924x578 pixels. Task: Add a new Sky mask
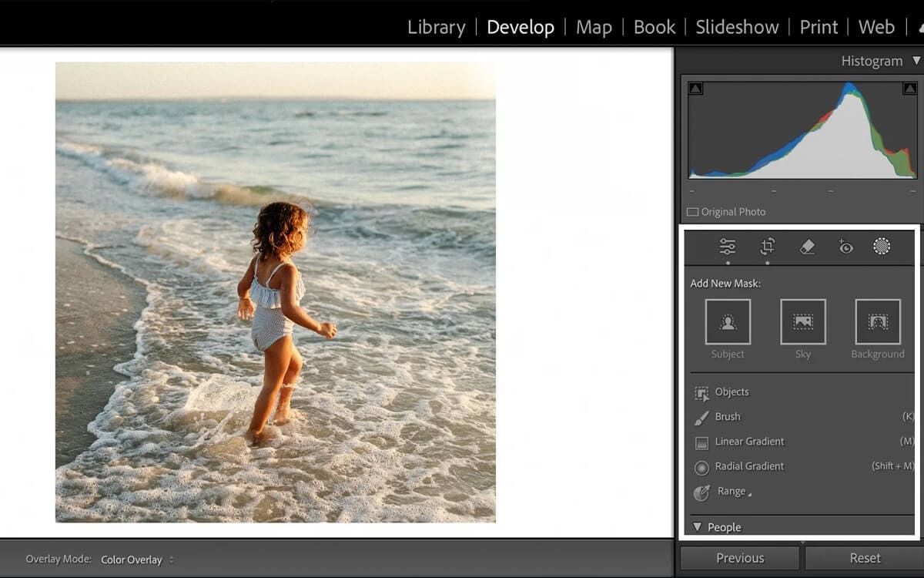pyautogui.click(x=803, y=322)
